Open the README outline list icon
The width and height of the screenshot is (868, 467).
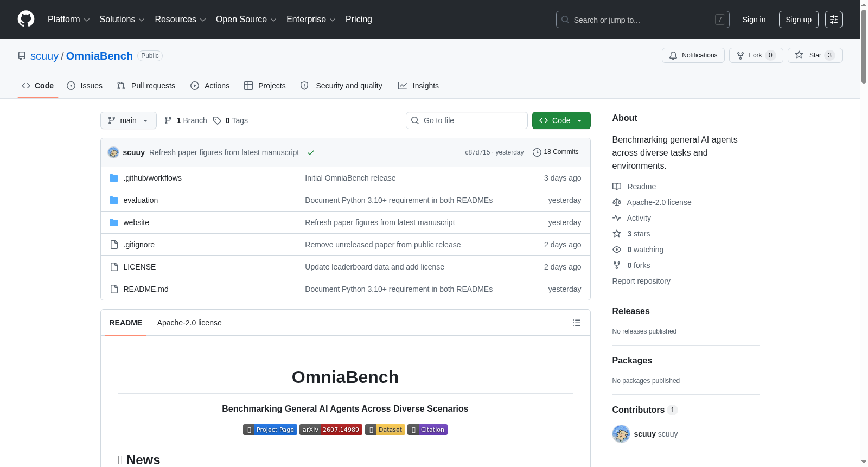click(x=577, y=323)
